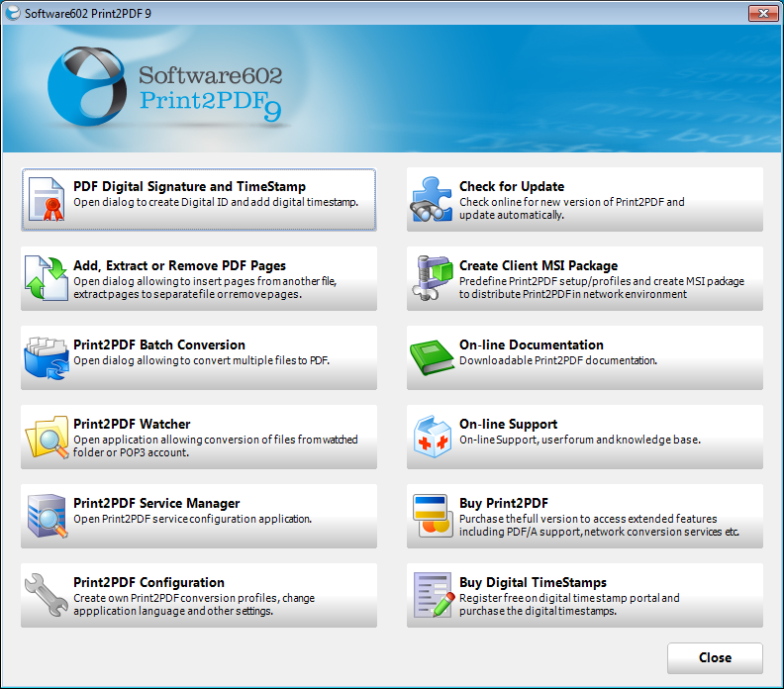Click 'Open dialog to create Digital ID' description
Image resolution: width=784 pixels, height=689 pixels.
click(x=216, y=202)
